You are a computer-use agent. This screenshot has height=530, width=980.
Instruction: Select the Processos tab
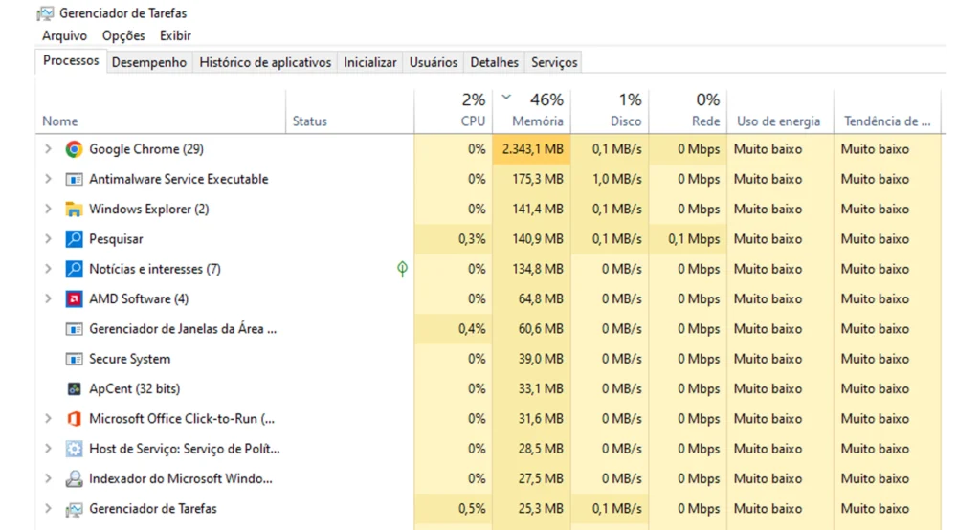71,60
